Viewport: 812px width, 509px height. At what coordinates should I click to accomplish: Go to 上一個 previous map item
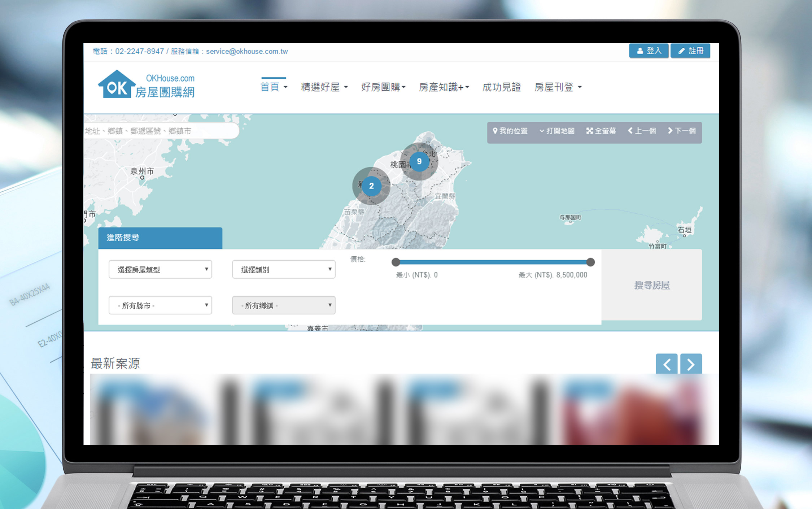642,131
